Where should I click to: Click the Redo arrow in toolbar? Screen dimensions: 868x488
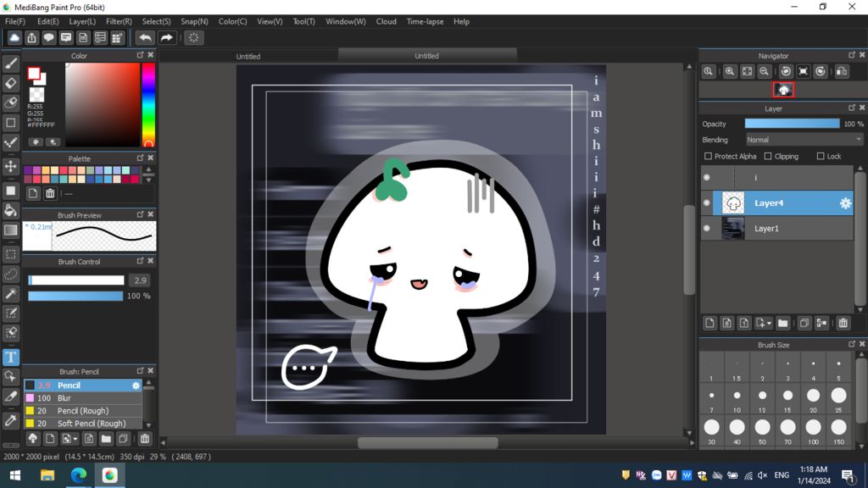click(166, 37)
